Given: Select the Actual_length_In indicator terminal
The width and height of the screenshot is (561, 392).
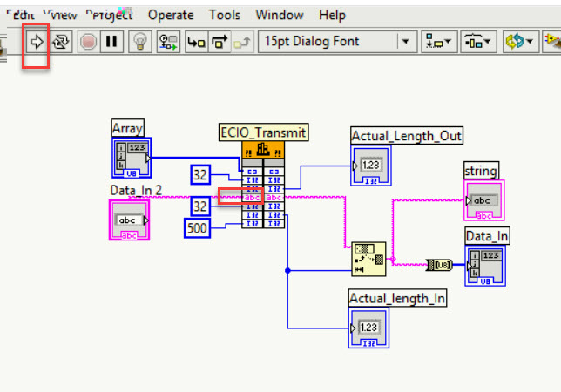Looking at the screenshot, I should (x=368, y=328).
